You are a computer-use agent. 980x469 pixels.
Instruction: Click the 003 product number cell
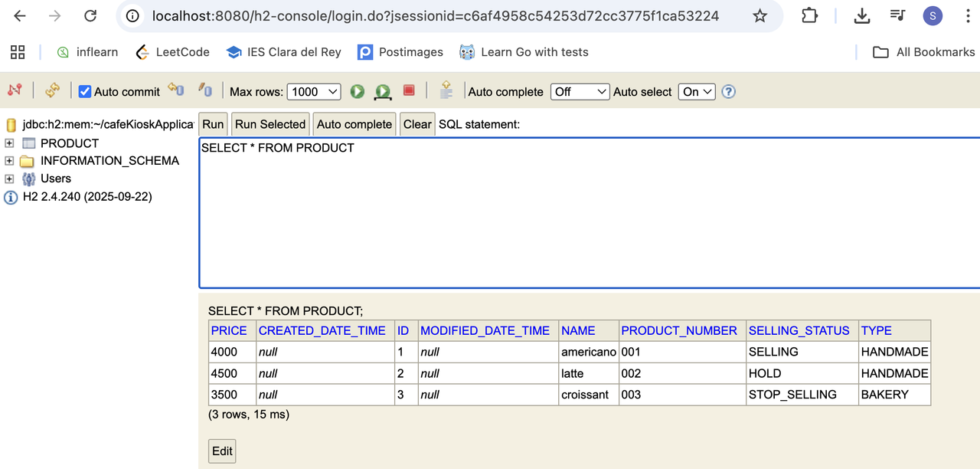[682, 395]
